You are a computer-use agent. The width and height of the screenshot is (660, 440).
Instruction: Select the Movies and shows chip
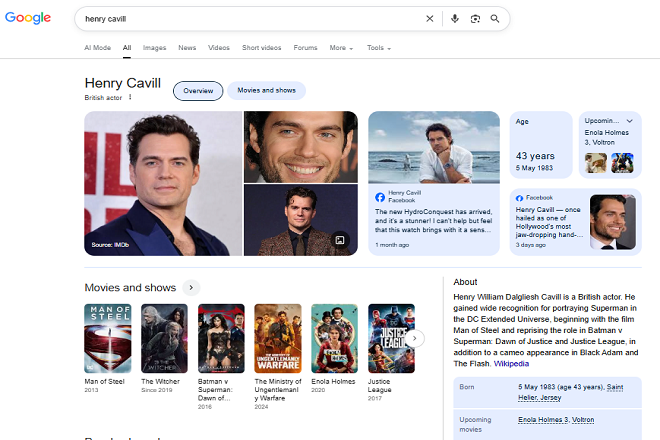pyautogui.click(x=266, y=90)
